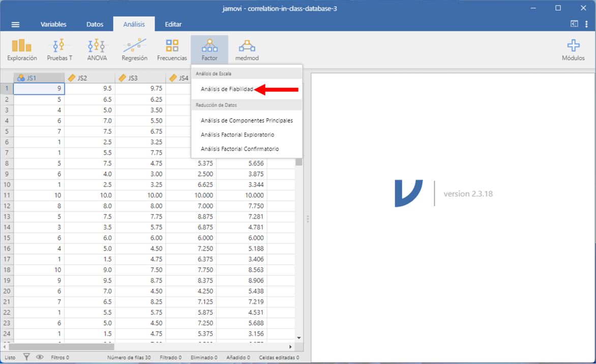Open the Pruebas T menu

click(x=59, y=50)
